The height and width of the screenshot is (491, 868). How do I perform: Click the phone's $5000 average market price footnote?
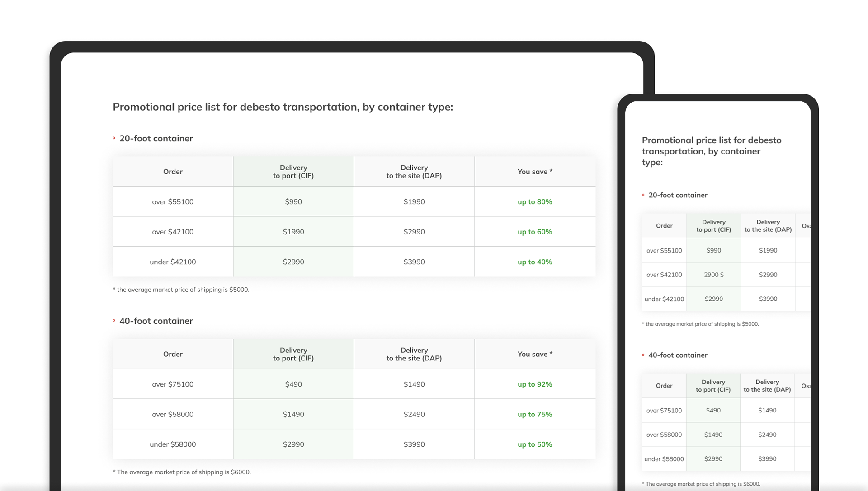700,324
